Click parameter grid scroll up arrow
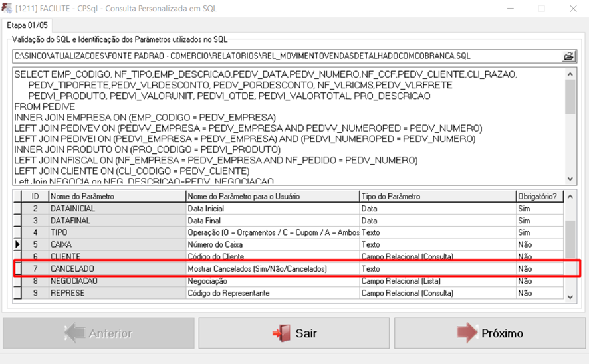The image size is (589, 364). (x=570, y=196)
